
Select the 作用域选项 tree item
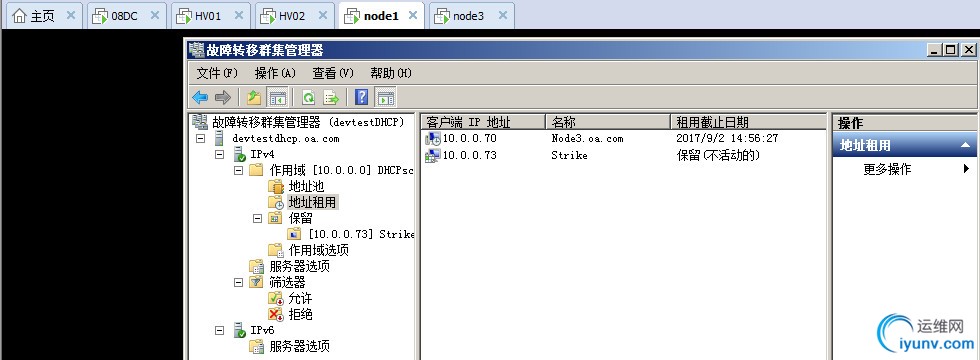tap(319, 250)
